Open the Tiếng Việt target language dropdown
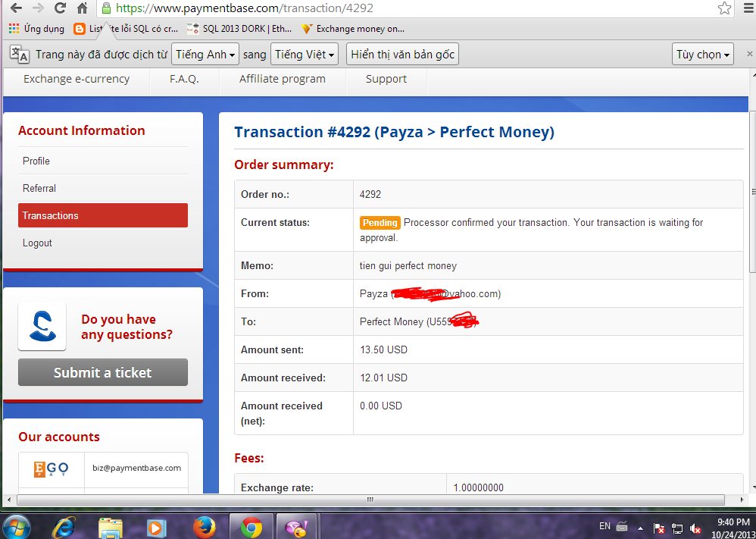756x539 pixels. click(x=305, y=55)
